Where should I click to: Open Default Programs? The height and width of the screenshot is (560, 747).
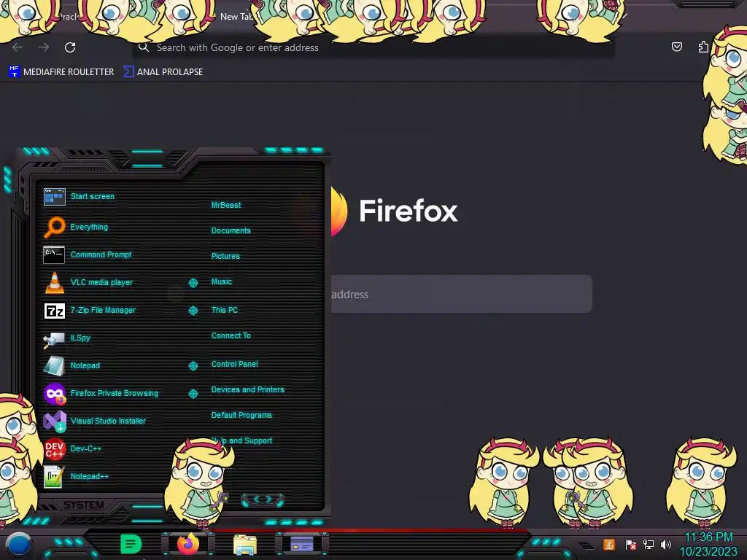point(241,415)
